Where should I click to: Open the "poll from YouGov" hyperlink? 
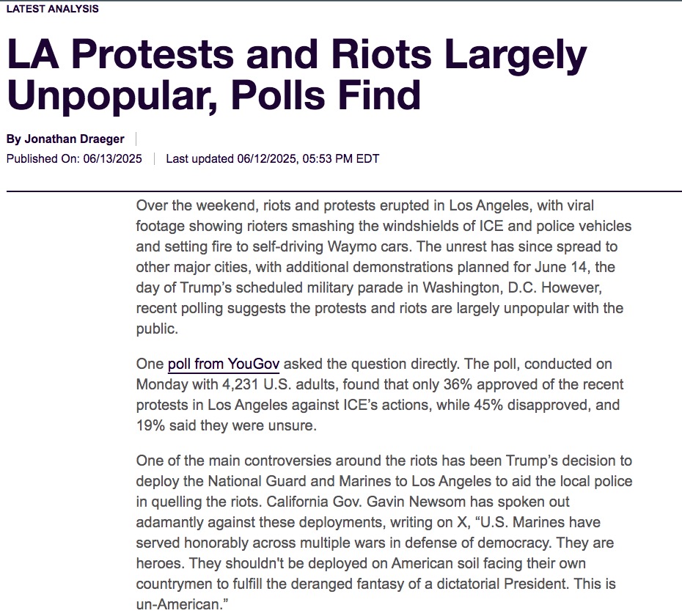[x=224, y=364]
